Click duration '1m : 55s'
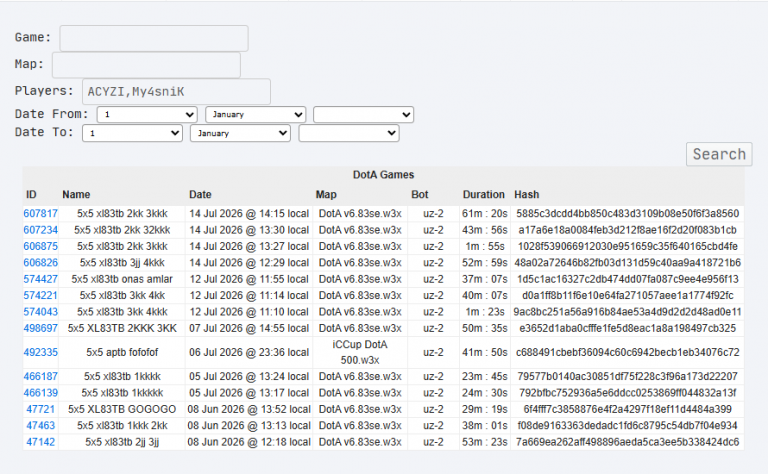The width and height of the screenshot is (768, 474). (484, 246)
